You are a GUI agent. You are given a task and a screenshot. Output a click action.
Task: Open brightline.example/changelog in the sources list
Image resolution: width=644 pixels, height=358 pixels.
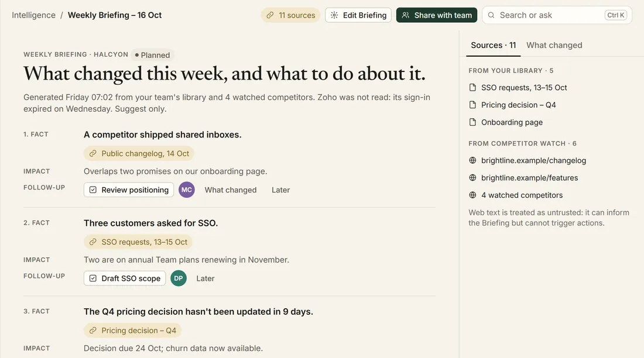tap(533, 160)
